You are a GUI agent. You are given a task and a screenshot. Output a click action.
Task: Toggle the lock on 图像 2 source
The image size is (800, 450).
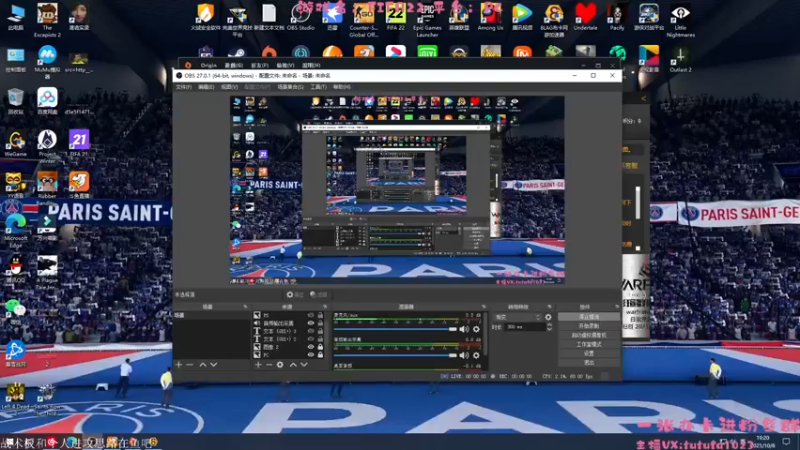click(320, 347)
